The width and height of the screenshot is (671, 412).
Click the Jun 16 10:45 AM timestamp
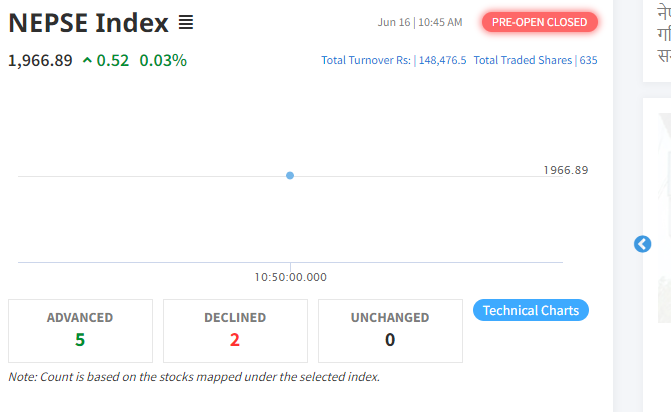(420, 22)
